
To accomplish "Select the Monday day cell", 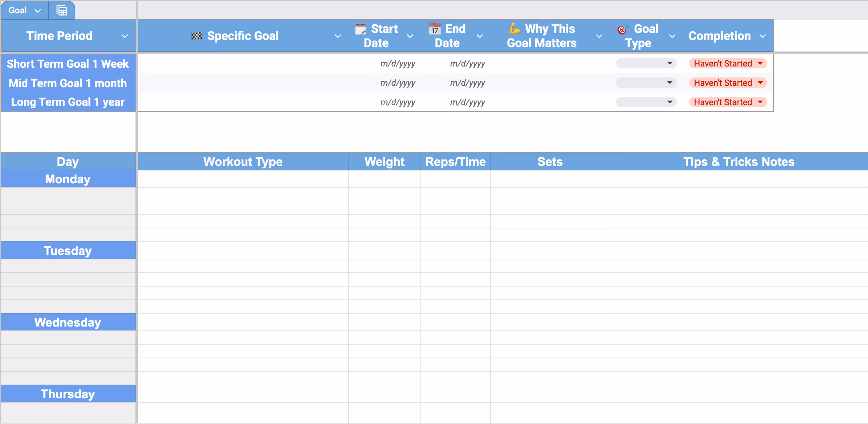I will tap(68, 179).
